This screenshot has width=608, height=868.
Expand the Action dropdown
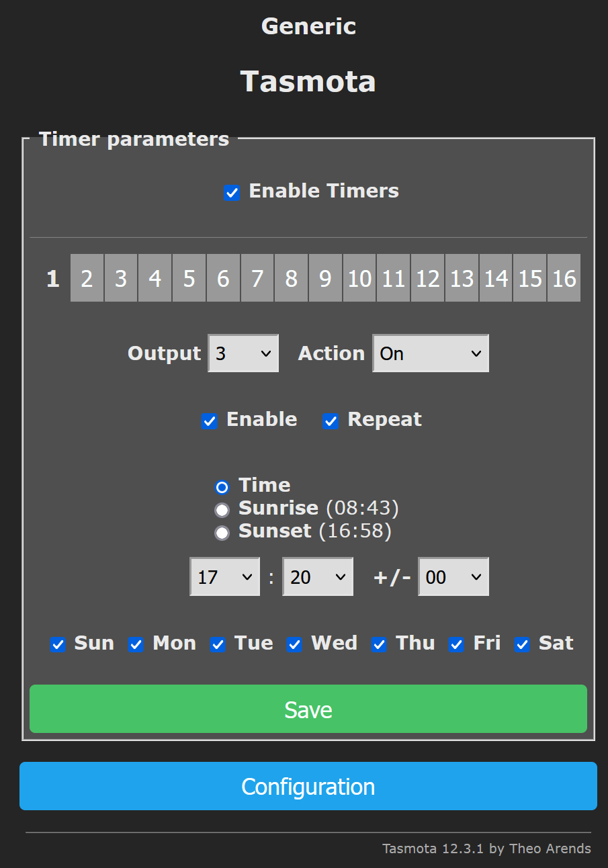pos(431,353)
